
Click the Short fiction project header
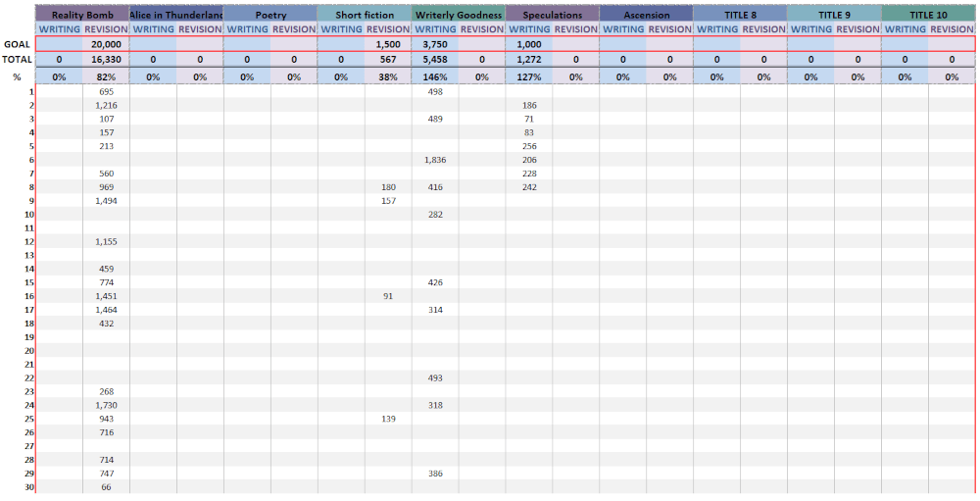point(365,15)
